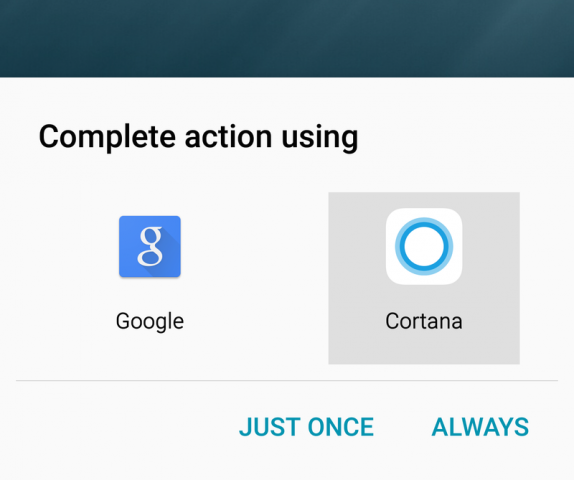Image resolution: width=574 pixels, height=480 pixels.
Task: Click the word 'ONCE' in JUST ONCE
Action: coord(341,427)
